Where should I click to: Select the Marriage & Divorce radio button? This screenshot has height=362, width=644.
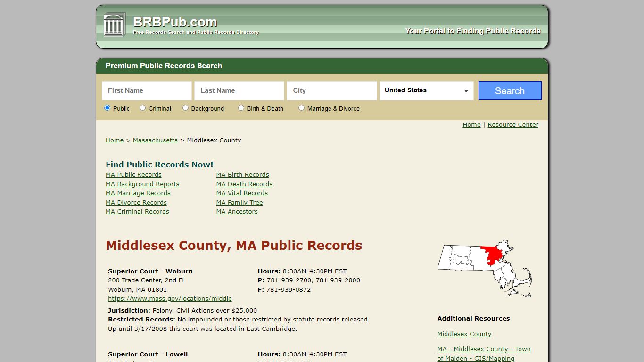[x=301, y=108]
